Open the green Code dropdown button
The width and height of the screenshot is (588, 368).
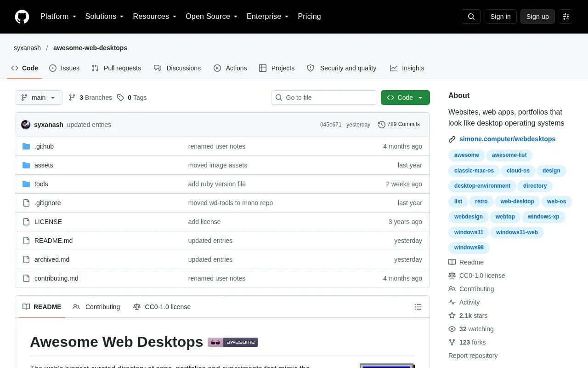[405, 98]
